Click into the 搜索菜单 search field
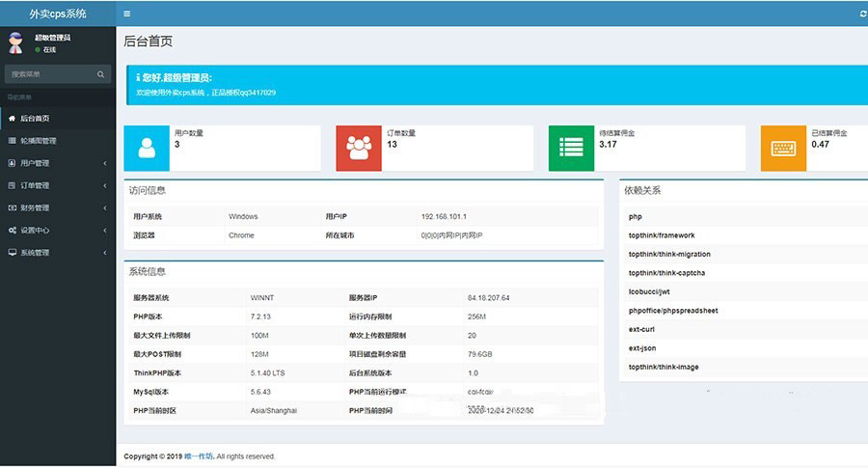 (x=48, y=73)
